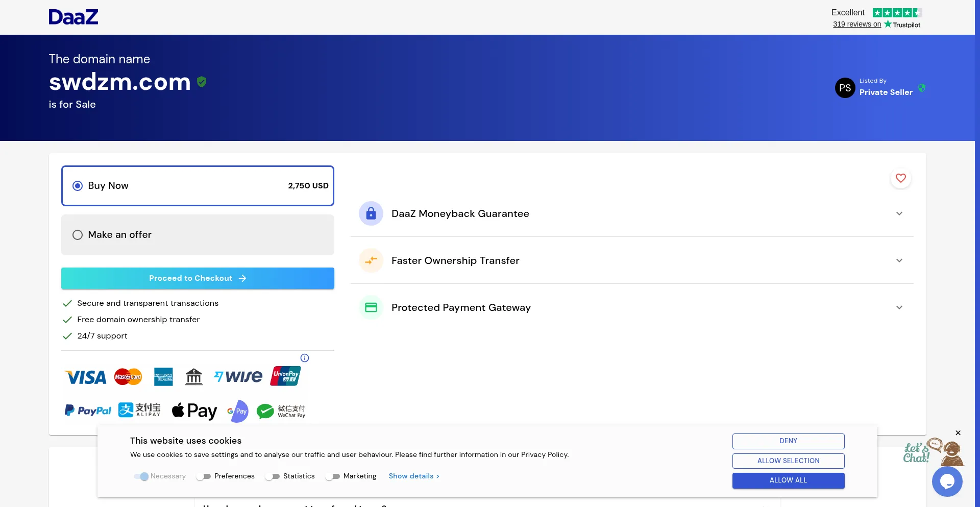Expand Faster Ownership Transfer section
Screen dimensions: 980x507
[x=899, y=260]
